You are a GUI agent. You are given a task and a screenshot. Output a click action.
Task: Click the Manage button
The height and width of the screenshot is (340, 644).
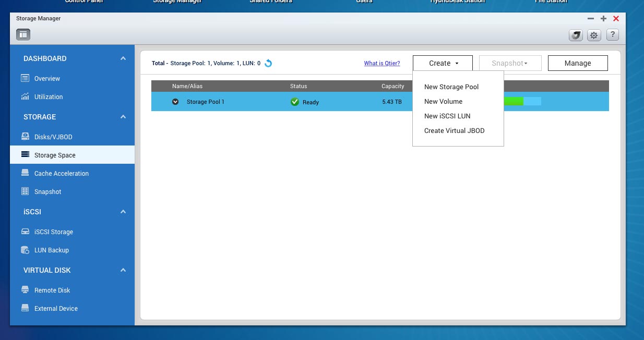pos(578,63)
